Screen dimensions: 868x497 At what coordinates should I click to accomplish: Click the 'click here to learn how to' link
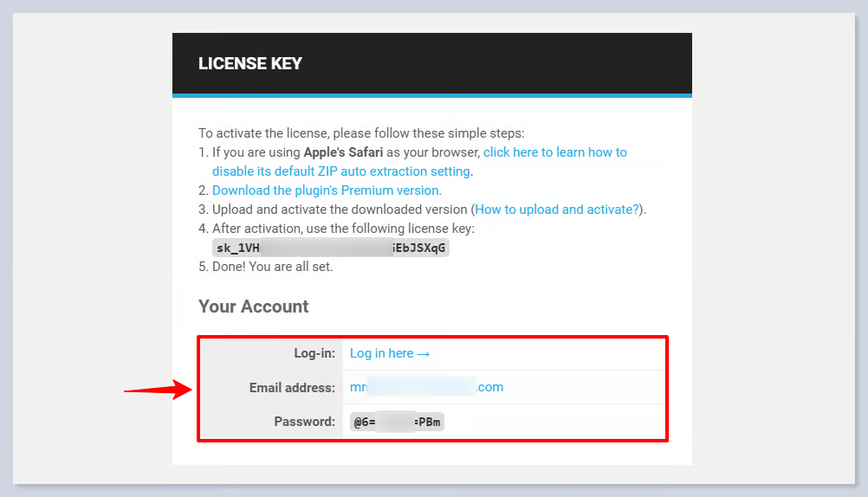click(x=554, y=152)
